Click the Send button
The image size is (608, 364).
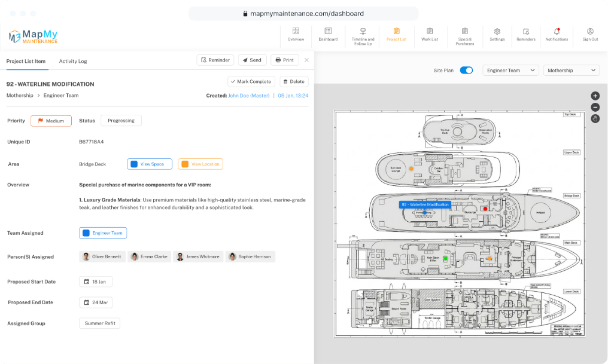click(252, 60)
